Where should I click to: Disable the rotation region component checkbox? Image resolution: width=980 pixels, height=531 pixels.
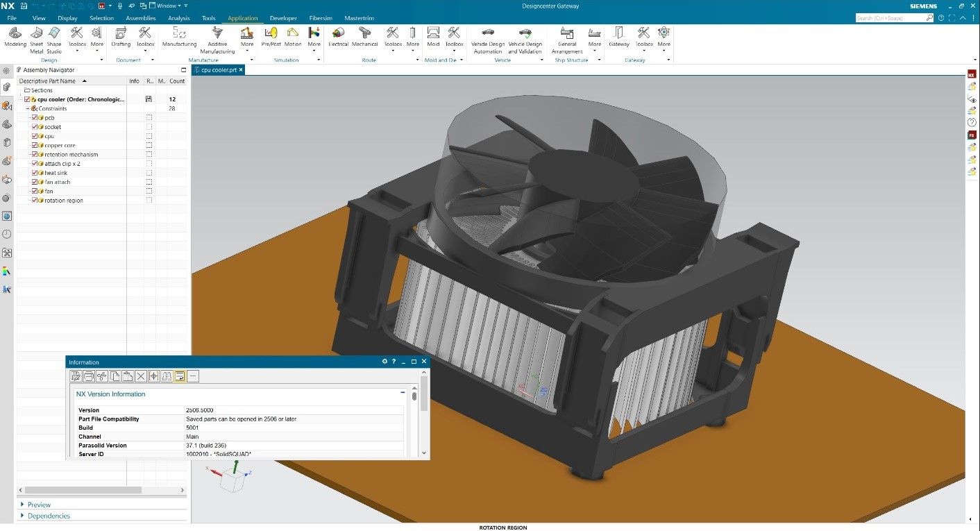click(x=34, y=200)
